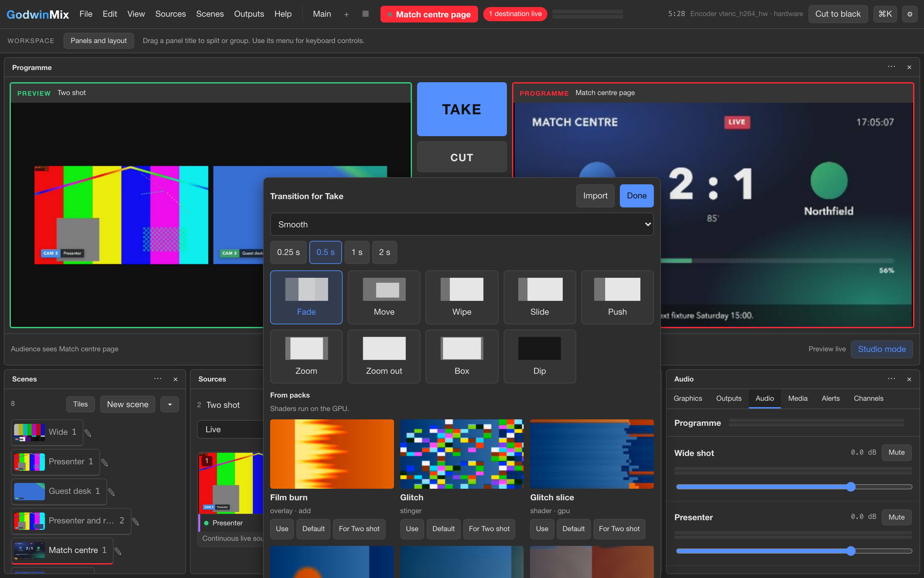924x578 pixels.
Task: Open the Audio panel options menu
Action: [x=891, y=379]
